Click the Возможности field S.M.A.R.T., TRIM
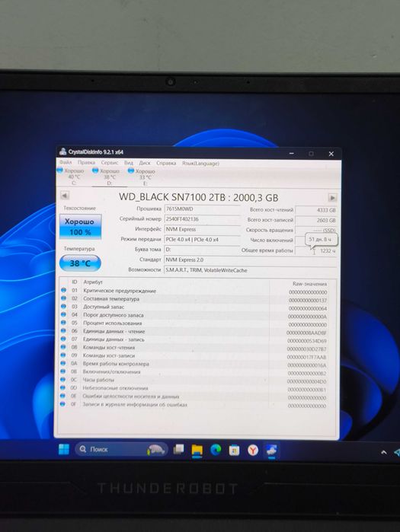Image resolution: width=400 pixels, height=532 pixels. pyautogui.click(x=250, y=270)
